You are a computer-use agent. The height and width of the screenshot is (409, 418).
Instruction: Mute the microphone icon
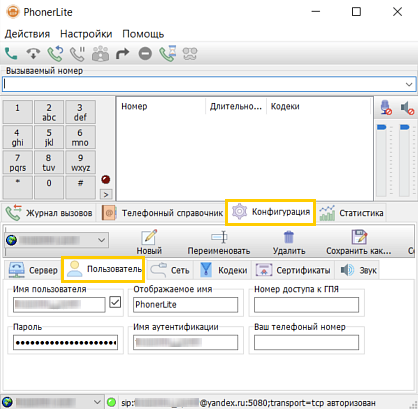click(x=386, y=107)
